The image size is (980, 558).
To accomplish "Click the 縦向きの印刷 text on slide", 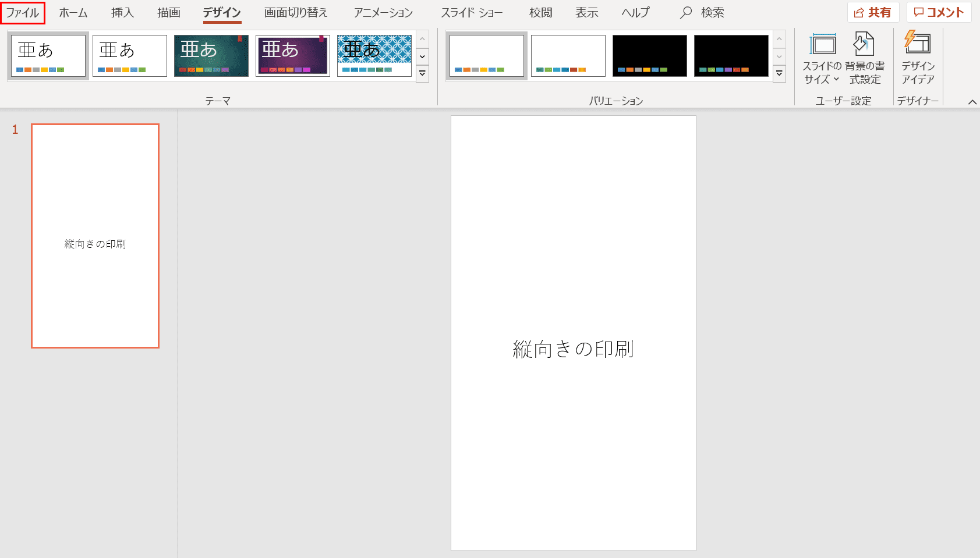I will pos(573,349).
